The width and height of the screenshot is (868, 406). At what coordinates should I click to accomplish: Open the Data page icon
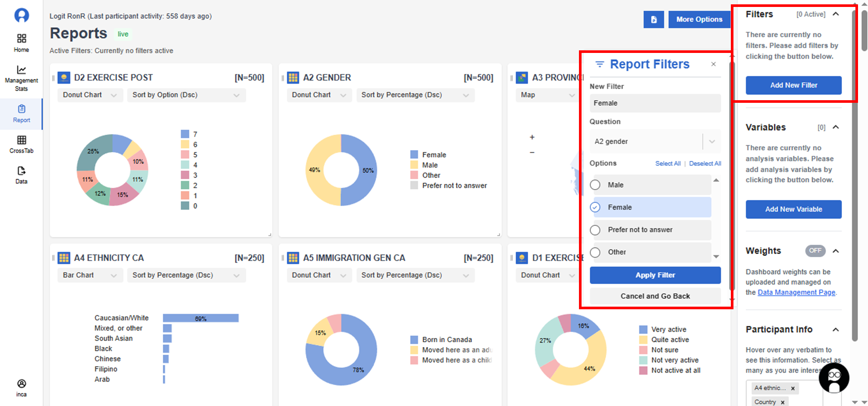(x=21, y=175)
